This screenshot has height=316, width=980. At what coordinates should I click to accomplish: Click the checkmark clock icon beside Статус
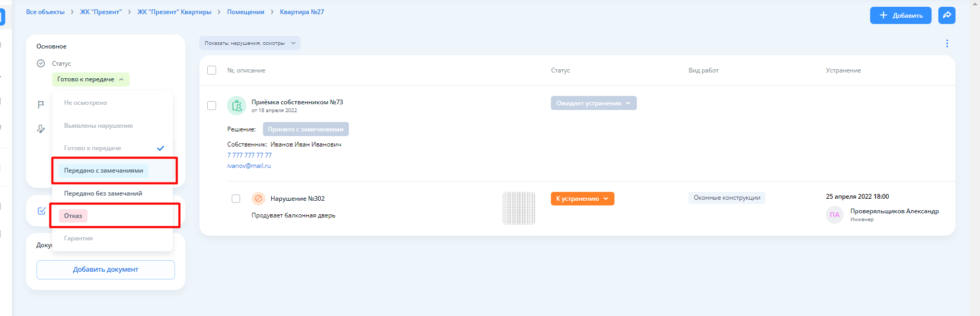tap(41, 64)
